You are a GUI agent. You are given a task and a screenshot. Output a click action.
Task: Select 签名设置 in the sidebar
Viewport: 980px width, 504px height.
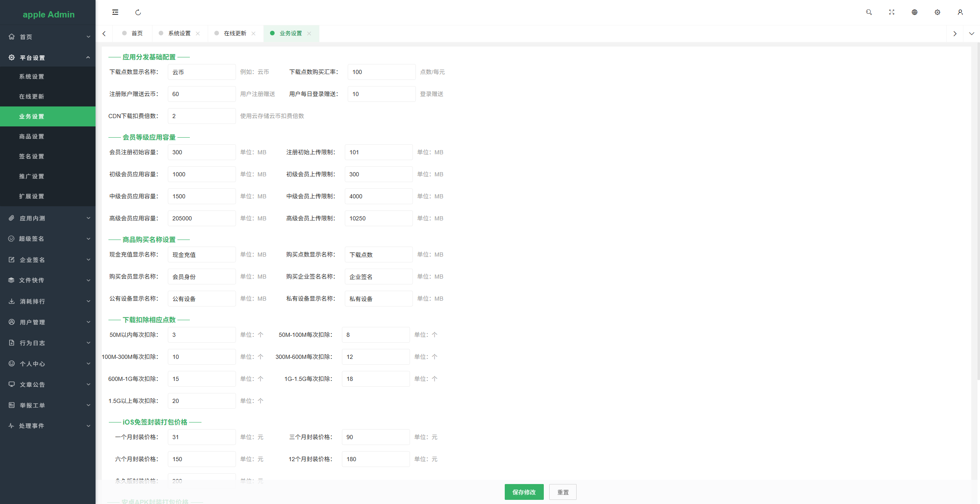(x=32, y=156)
